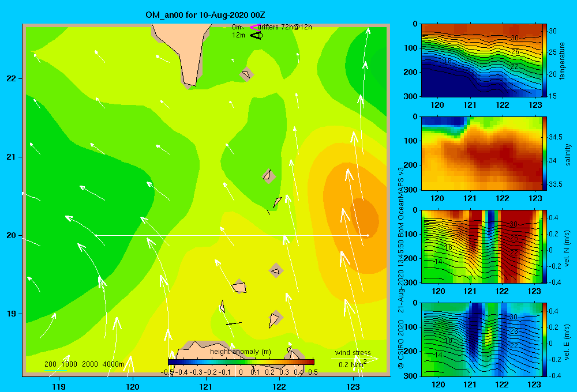Click the 33.5 tick on salinity scale

click(x=555, y=184)
